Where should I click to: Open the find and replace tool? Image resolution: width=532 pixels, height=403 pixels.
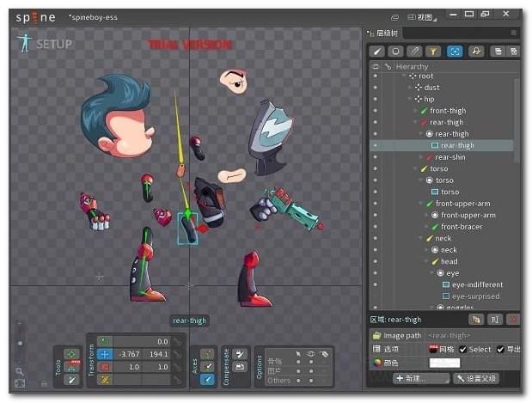(476, 52)
